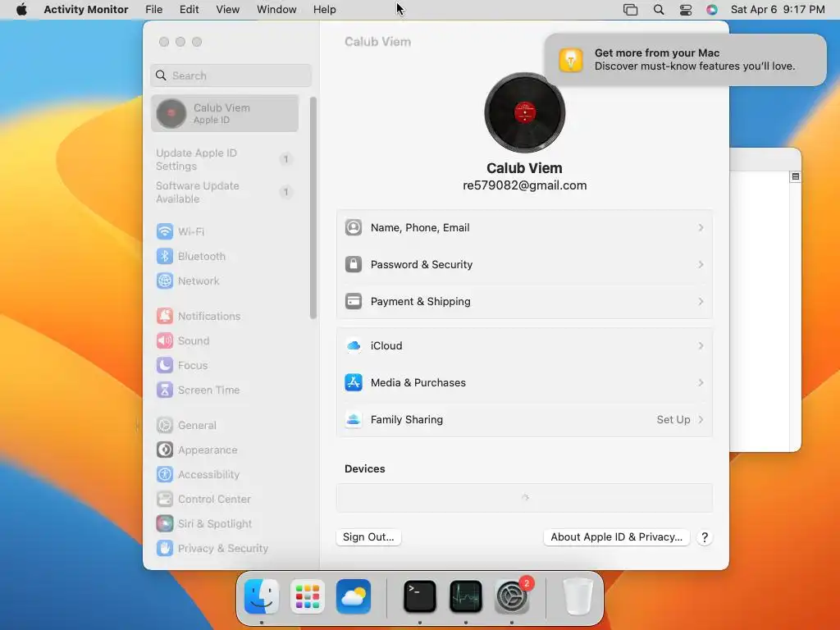The height and width of the screenshot is (630, 840).
Task: Open Name, Phone, Email row
Action: pos(524,228)
